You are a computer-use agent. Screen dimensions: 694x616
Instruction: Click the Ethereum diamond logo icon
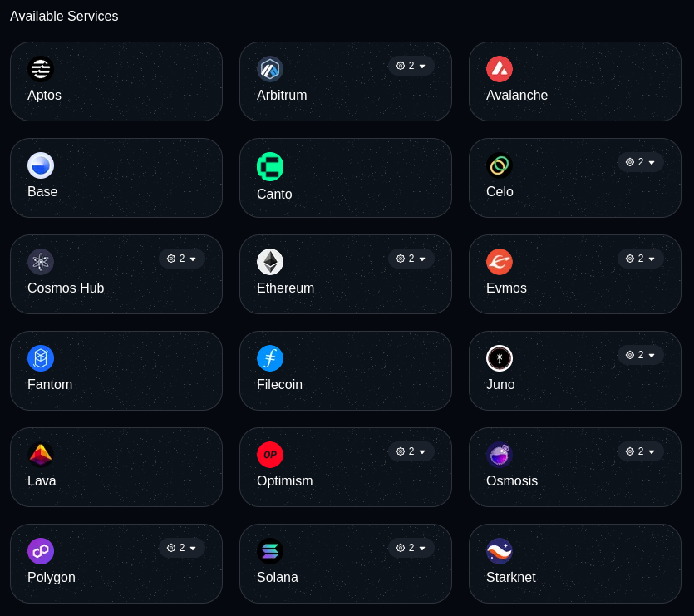tap(270, 262)
